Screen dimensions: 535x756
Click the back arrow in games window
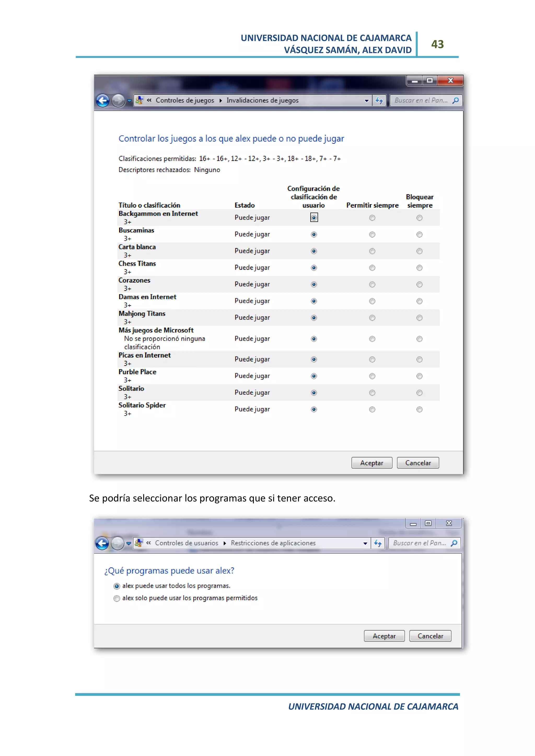pos(103,101)
